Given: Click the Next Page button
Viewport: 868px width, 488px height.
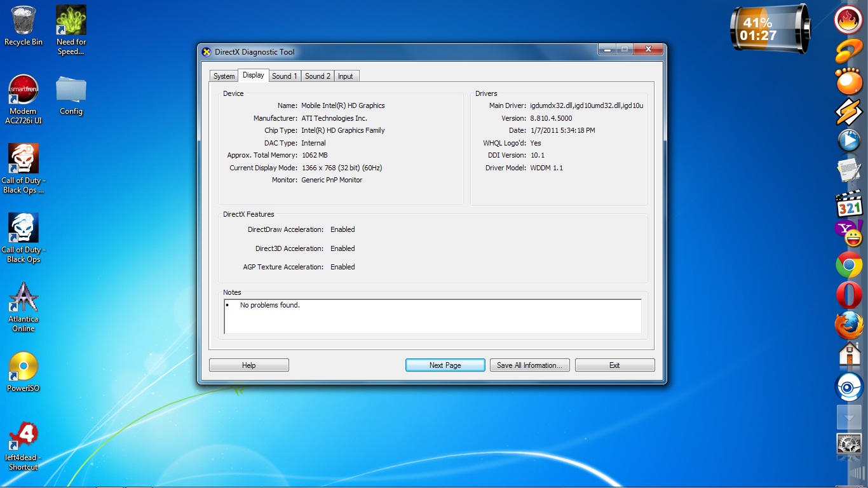Looking at the screenshot, I should point(444,365).
